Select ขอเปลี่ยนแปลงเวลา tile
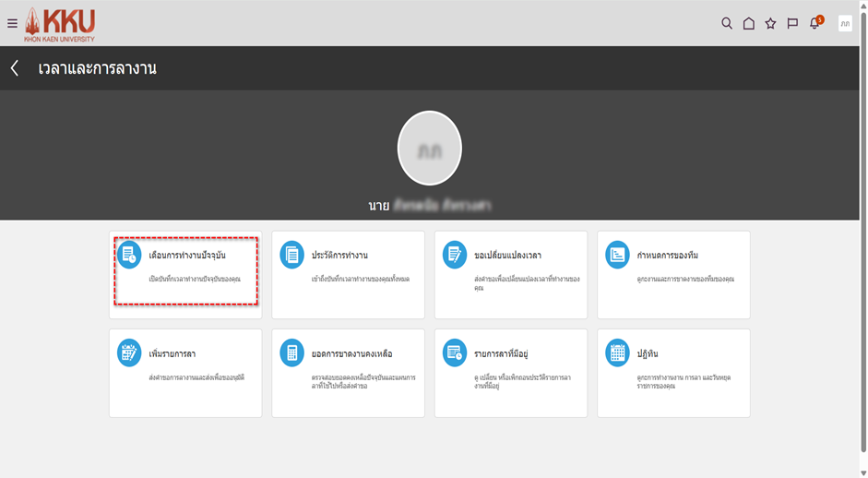Viewport: 868px width, 478px height. (x=510, y=274)
